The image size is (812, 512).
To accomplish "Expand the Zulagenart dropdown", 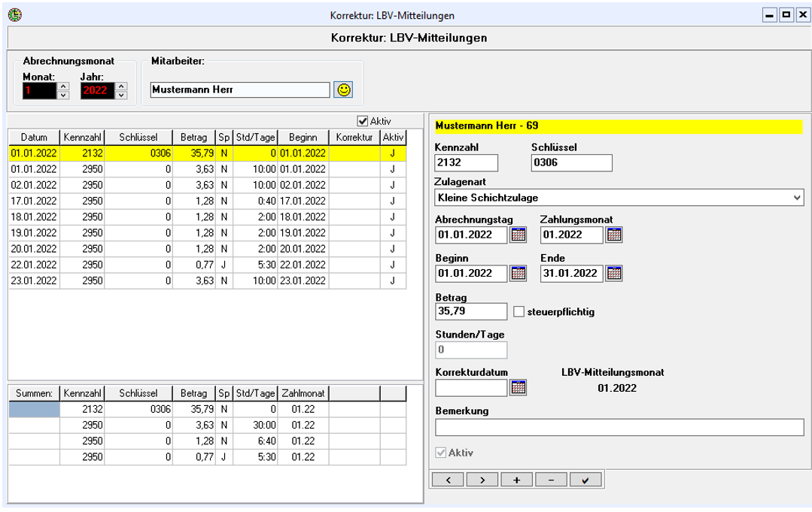I will pyautogui.click(x=797, y=198).
